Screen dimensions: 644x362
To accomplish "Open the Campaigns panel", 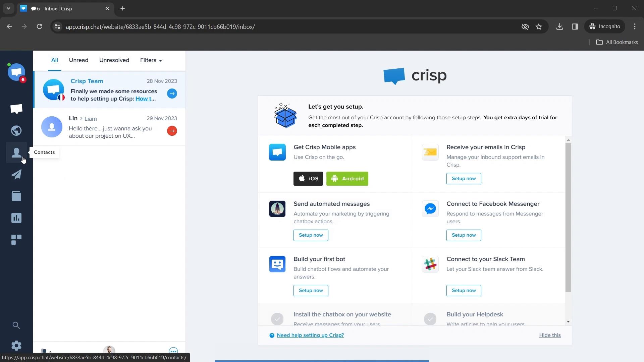I will point(16,174).
